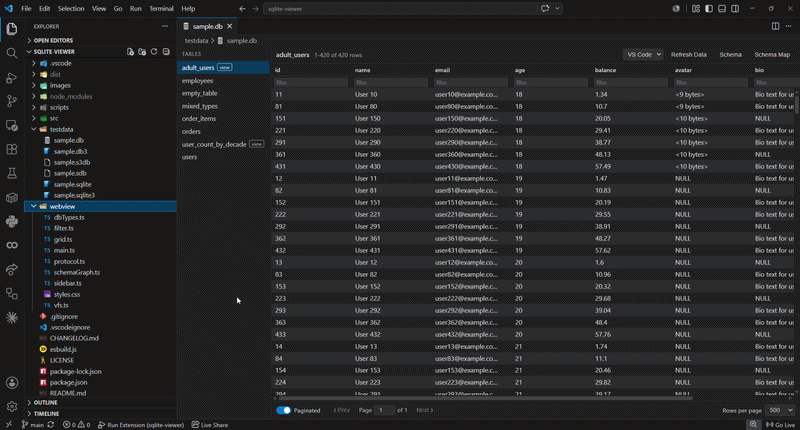Open Accounts menu in activity bar
Screen dimensions: 800x430
[x=12, y=383]
